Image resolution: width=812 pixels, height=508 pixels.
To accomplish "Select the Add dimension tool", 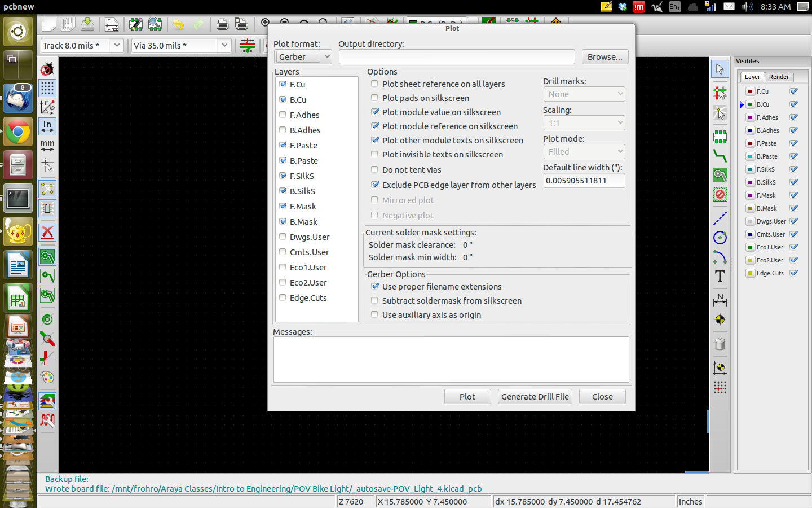I will [720, 300].
